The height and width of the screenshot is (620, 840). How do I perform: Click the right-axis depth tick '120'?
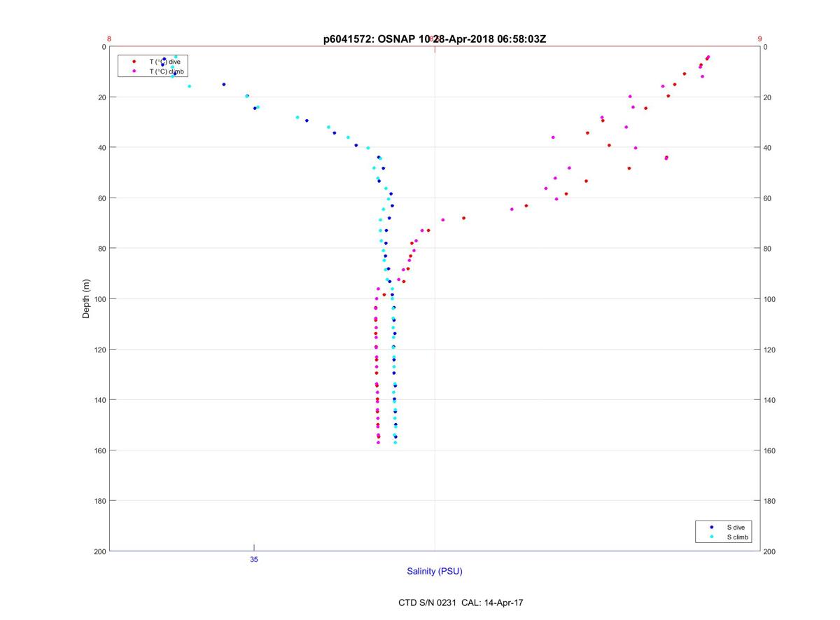pyautogui.click(x=770, y=350)
